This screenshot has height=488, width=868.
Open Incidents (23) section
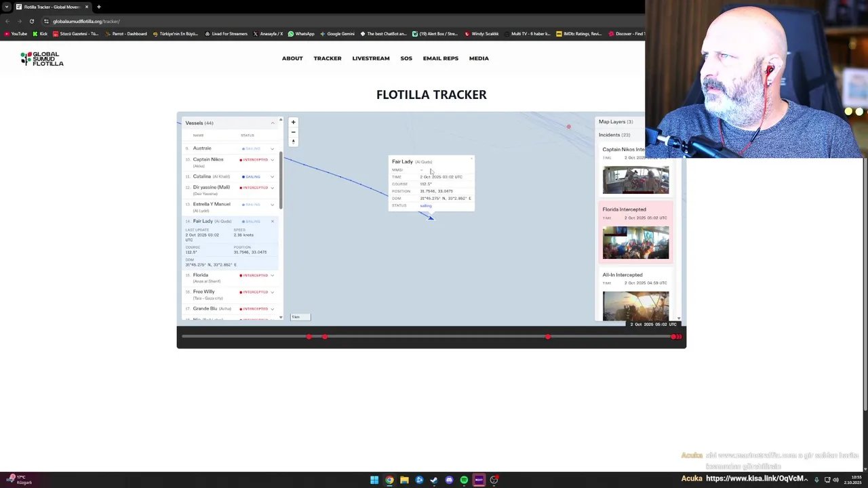614,135
